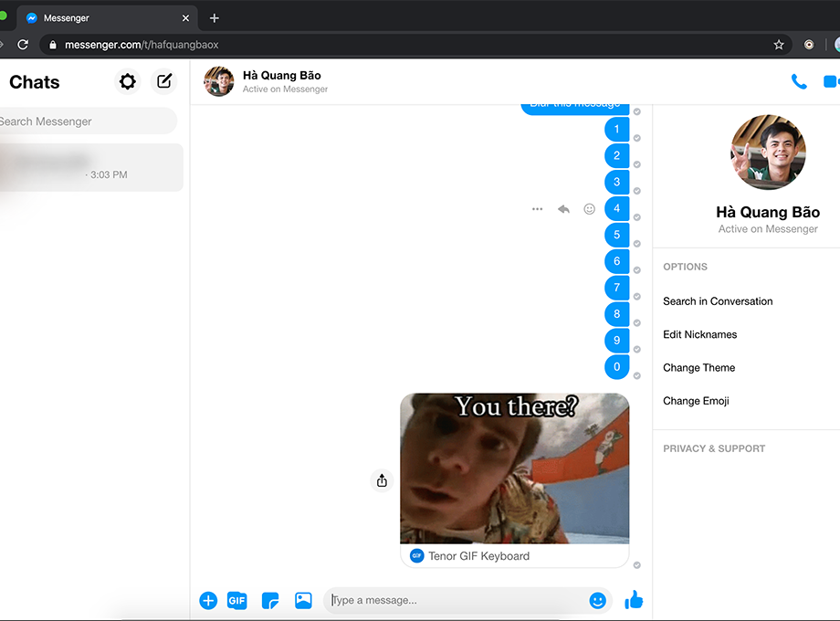This screenshot has width=840, height=621.
Task: Click message bubble 6
Action: click(x=616, y=261)
